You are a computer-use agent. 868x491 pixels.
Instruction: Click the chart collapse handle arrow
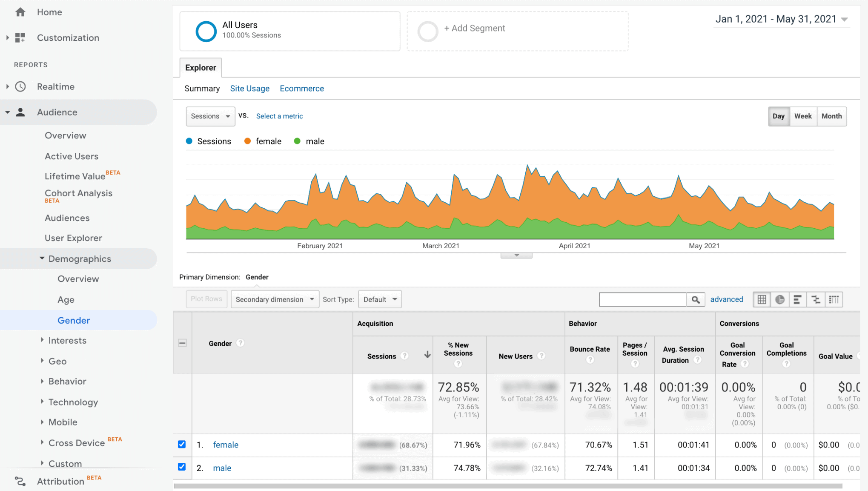[516, 256]
